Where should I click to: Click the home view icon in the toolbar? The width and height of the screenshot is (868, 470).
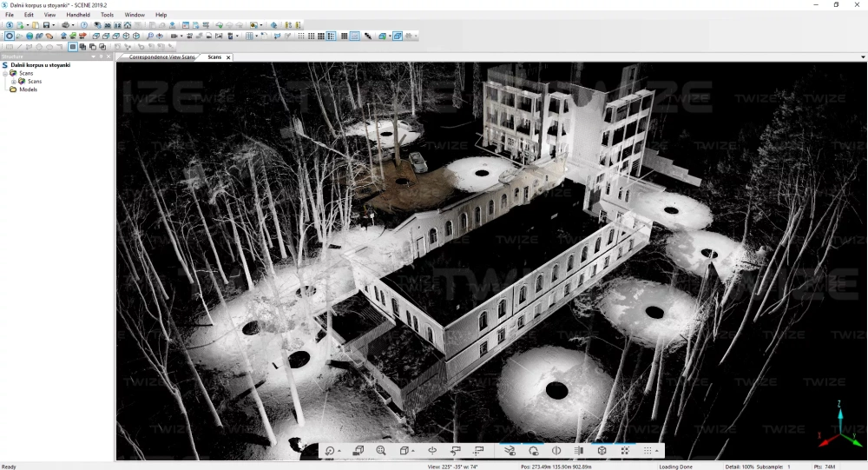click(x=128, y=25)
